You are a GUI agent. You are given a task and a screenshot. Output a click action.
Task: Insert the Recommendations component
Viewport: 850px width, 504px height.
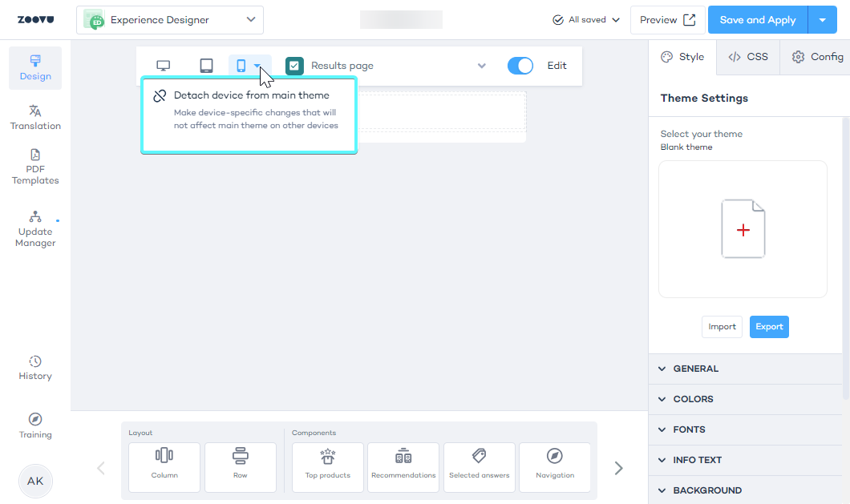pos(403,466)
